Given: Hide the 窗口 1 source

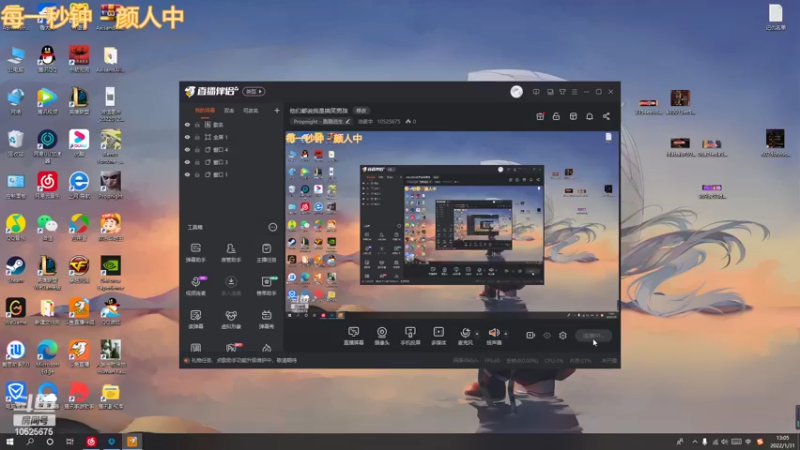Looking at the screenshot, I should [x=187, y=174].
